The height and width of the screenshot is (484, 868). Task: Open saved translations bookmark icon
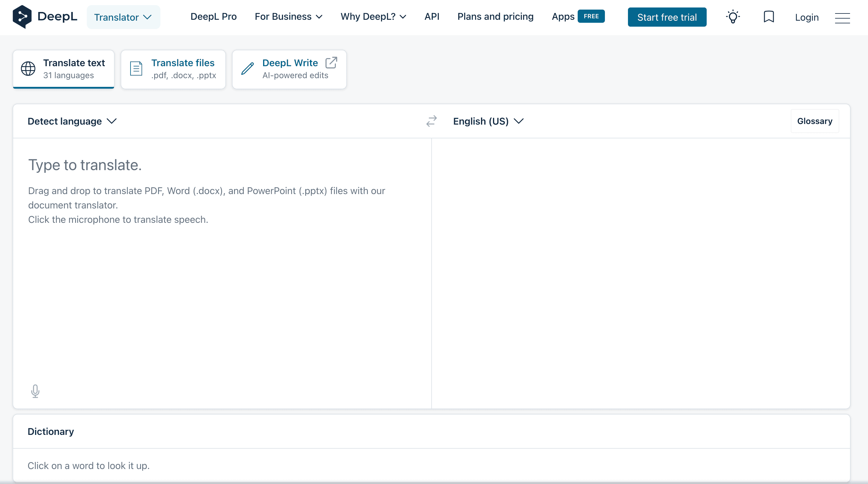[x=769, y=17]
